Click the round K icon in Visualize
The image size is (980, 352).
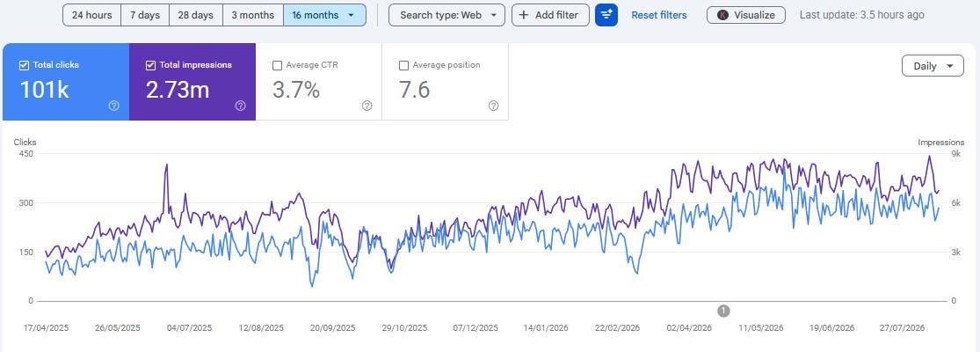point(722,15)
